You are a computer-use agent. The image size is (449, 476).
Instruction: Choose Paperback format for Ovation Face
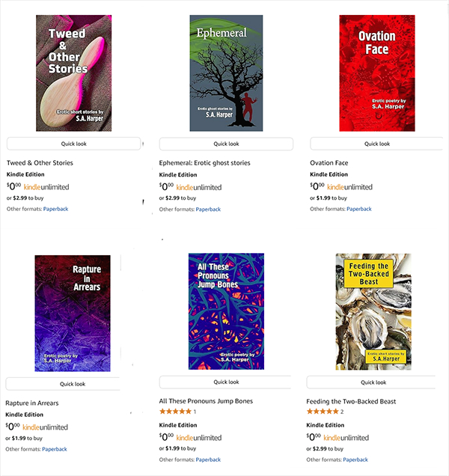click(x=359, y=209)
